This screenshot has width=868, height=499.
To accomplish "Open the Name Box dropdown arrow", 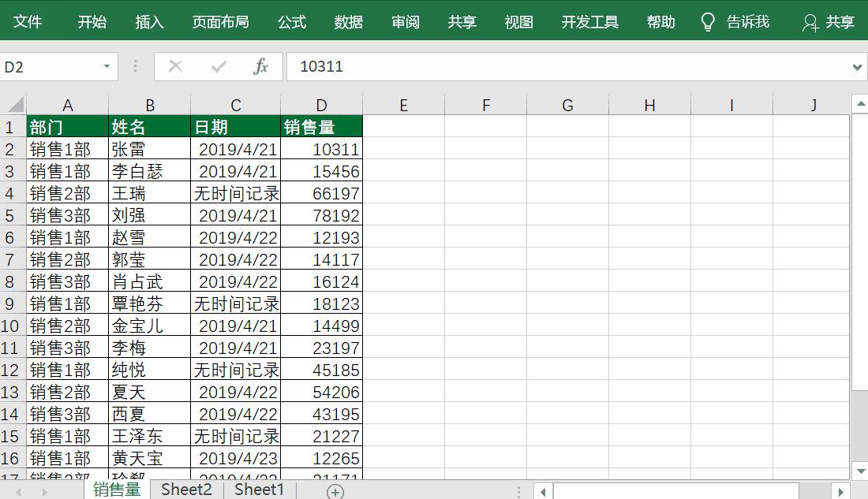I will tap(107, 66).
